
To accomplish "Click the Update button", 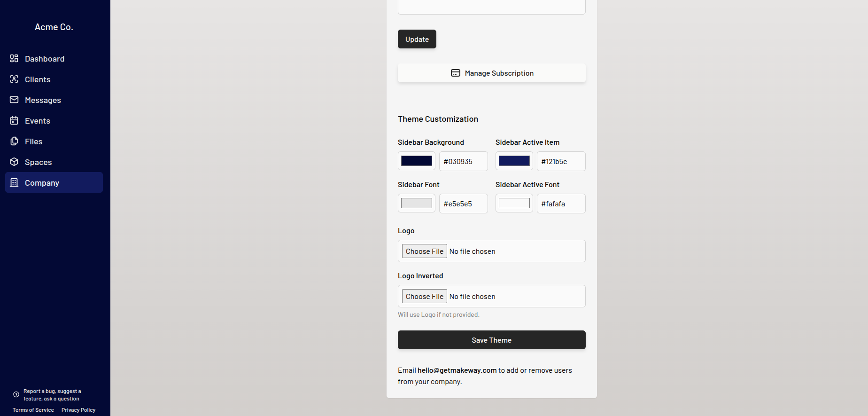I will tap(417, 39).
